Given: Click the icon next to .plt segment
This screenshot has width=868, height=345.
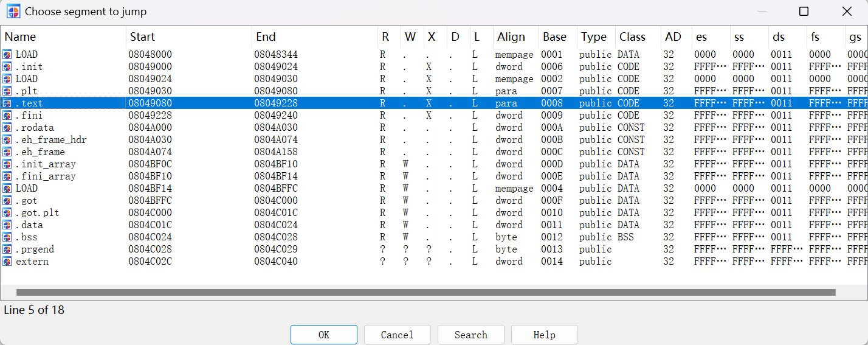Looking at the screenshot, I should (7, 91).
